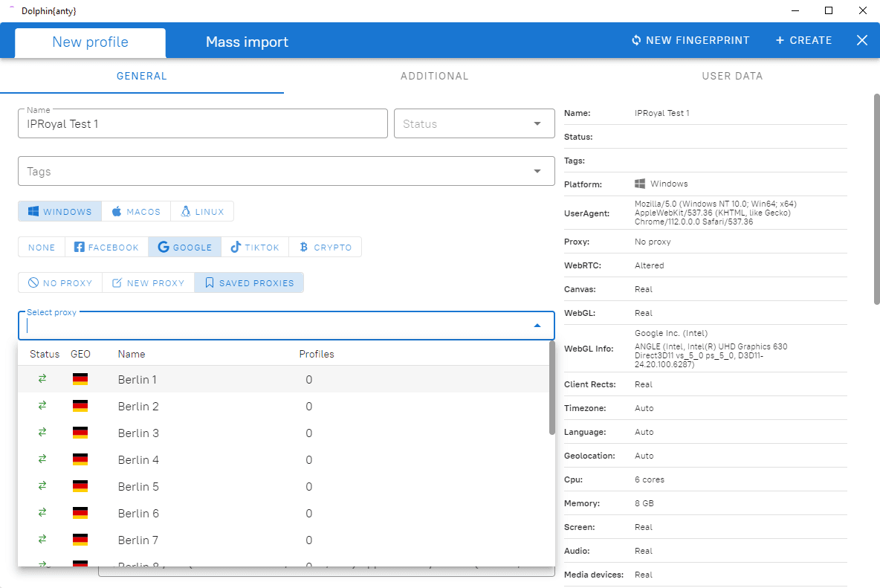Pick Berlin 2 from the proxy list
880x588 pixels.
click(138, 407)
